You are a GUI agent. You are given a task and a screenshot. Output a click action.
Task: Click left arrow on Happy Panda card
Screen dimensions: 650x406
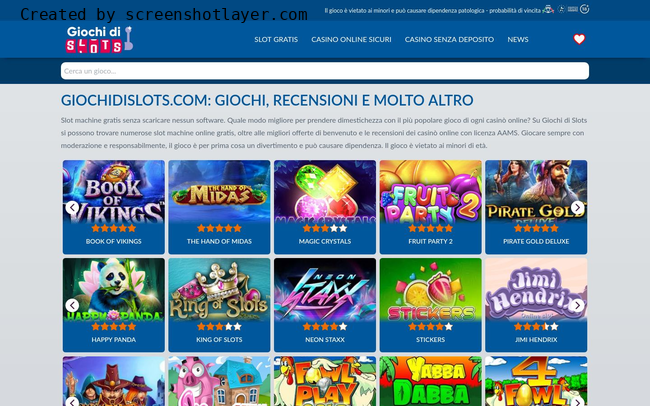click(x=72, y=306)
